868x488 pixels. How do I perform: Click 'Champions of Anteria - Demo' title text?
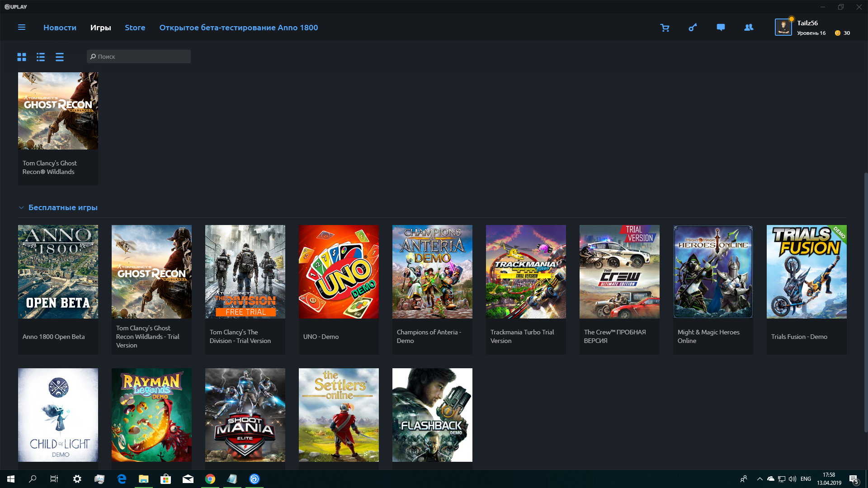coord(429,337)
